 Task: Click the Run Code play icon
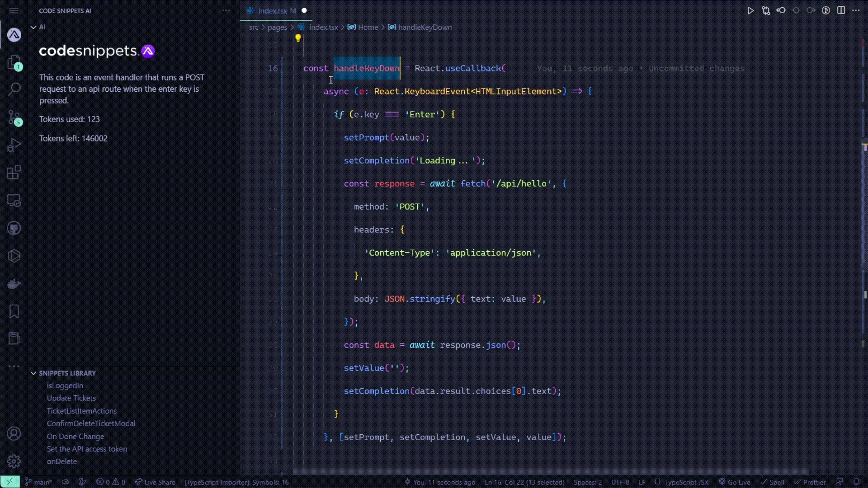coord(750,10)
